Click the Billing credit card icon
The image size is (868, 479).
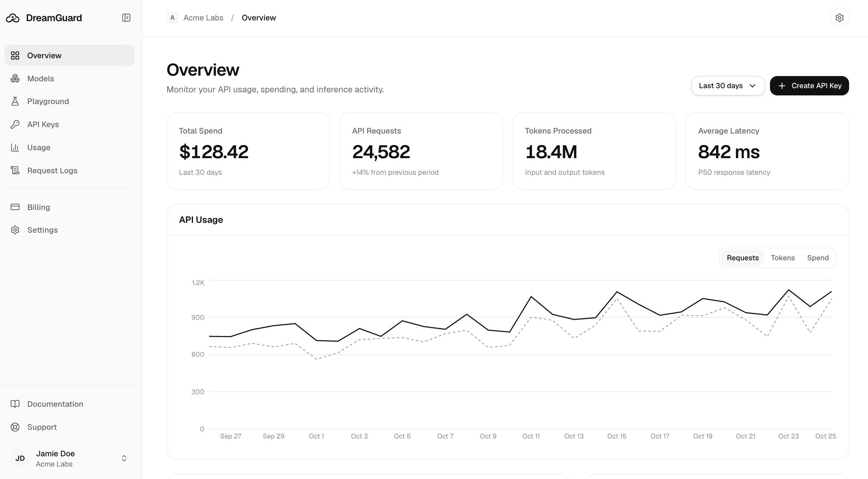[x=15, y=207]
